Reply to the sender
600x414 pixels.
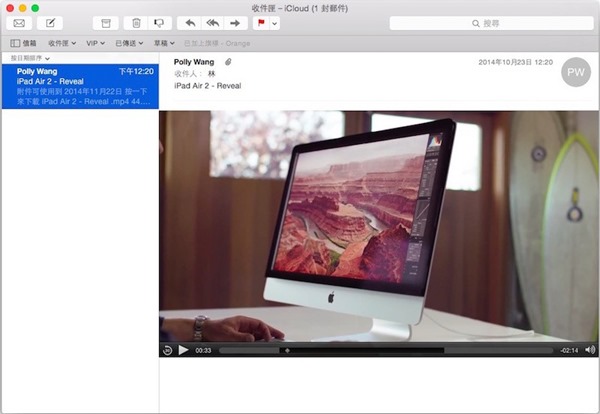pos(190,23)
